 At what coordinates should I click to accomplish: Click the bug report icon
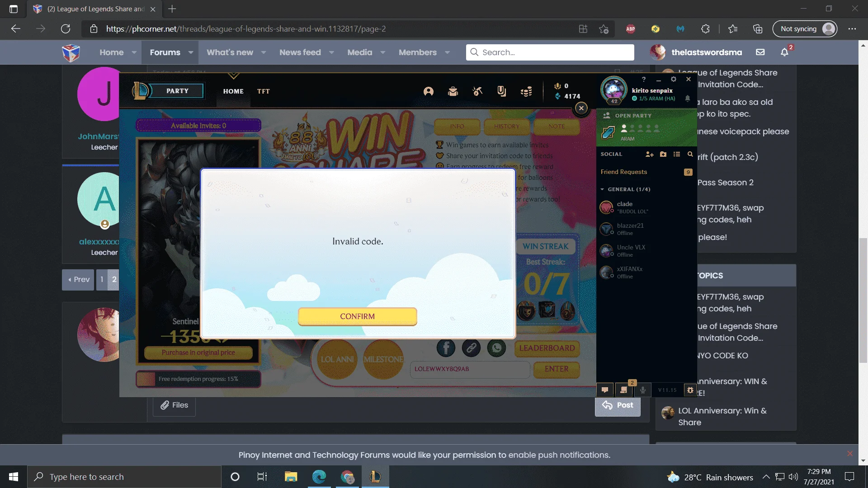pos(690,390)
